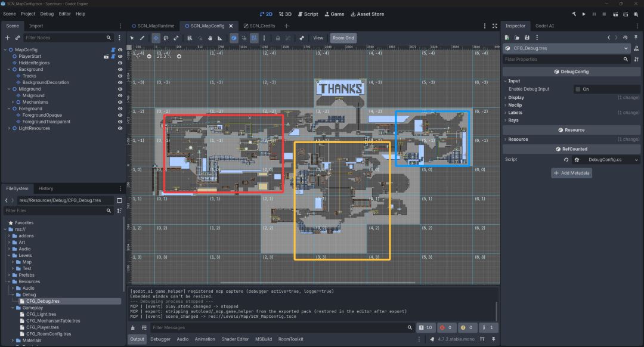
Task: Switch to the SCN_Credits scene tab
Action: pyautogui.click(x=259, y=26)
